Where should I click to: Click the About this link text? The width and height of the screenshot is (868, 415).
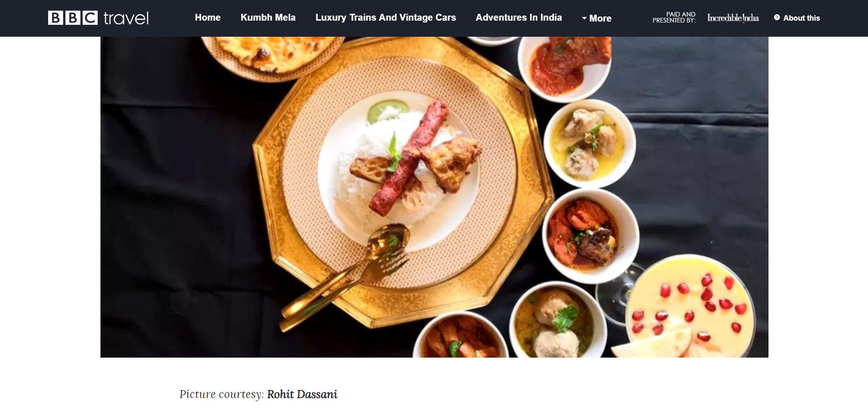[x=802, y=18]
